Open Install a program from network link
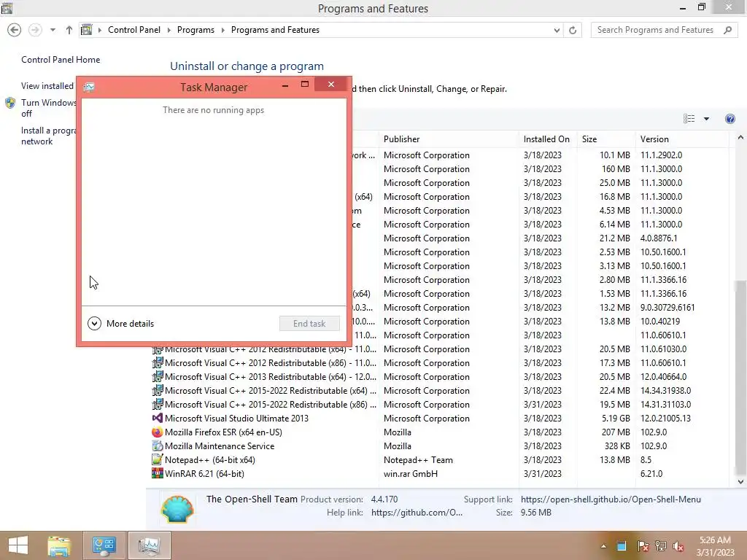 coord(48,136)
